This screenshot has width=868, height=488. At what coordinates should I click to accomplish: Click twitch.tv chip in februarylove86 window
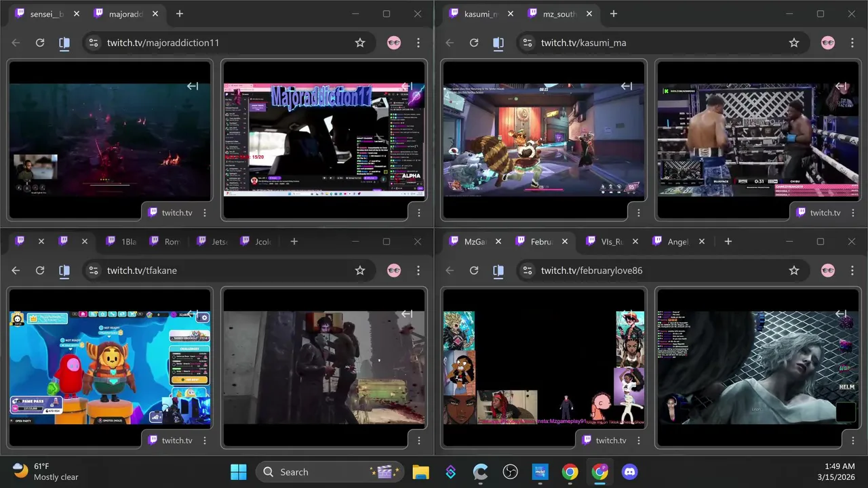[x=604, y=441]
